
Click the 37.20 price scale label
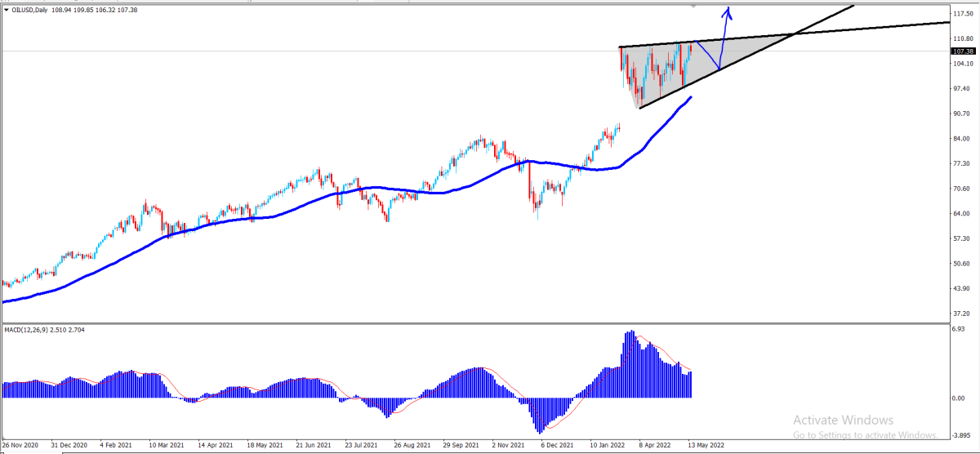click(x=961, y=314)
